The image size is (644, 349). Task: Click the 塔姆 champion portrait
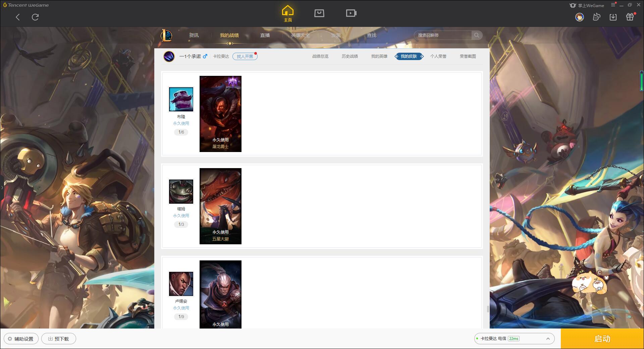click(181, 192)
